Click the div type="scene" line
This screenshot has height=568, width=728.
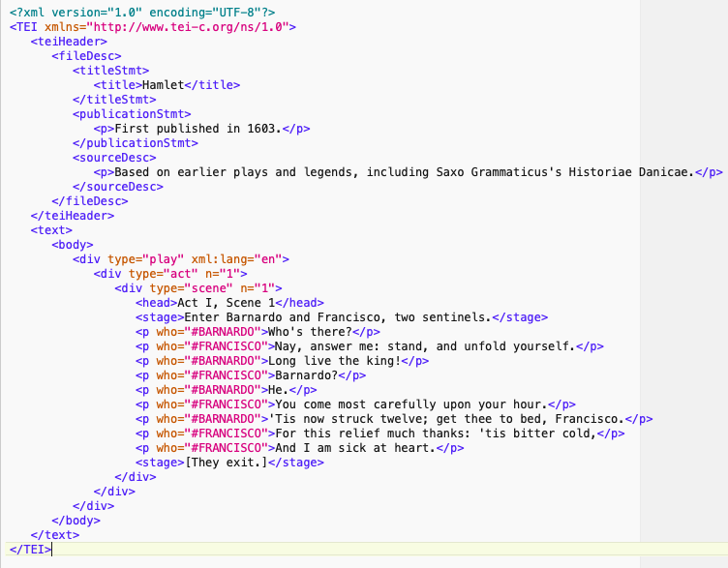tap(198, 288)
